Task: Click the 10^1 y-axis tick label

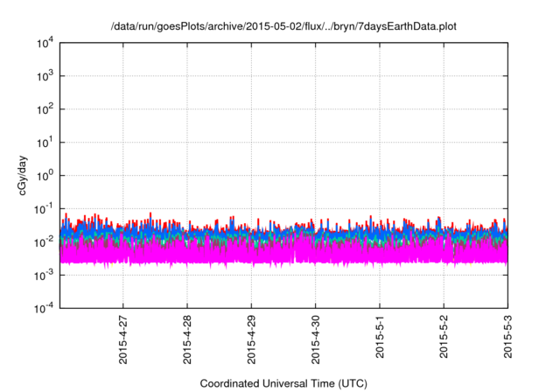Action: 45,143
